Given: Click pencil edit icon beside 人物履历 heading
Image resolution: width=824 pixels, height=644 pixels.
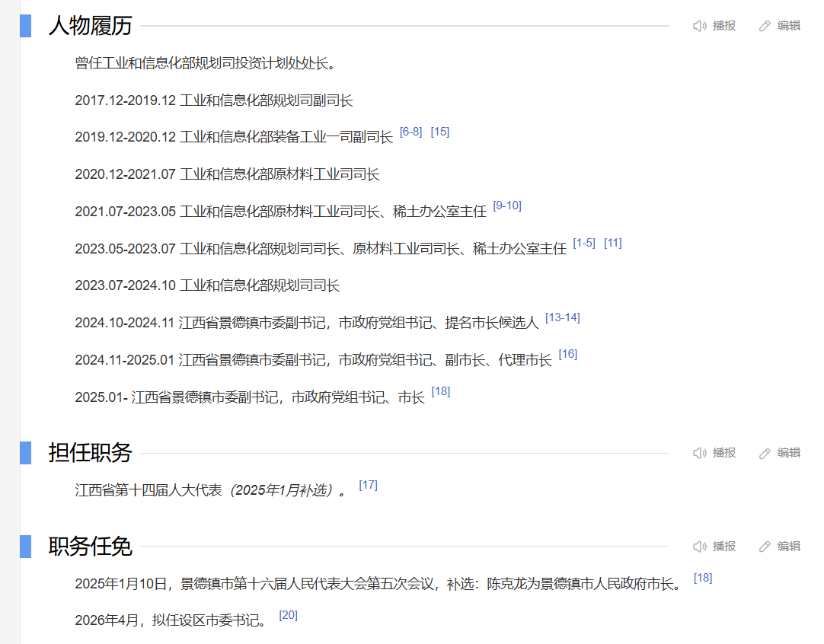Looking at the screenshot, I should pos(765,26).
